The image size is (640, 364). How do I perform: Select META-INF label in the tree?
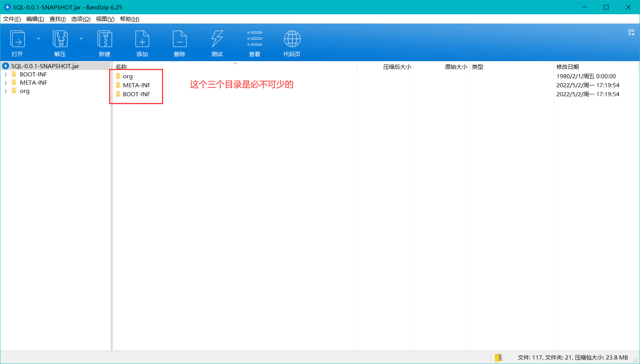point(34,82)
